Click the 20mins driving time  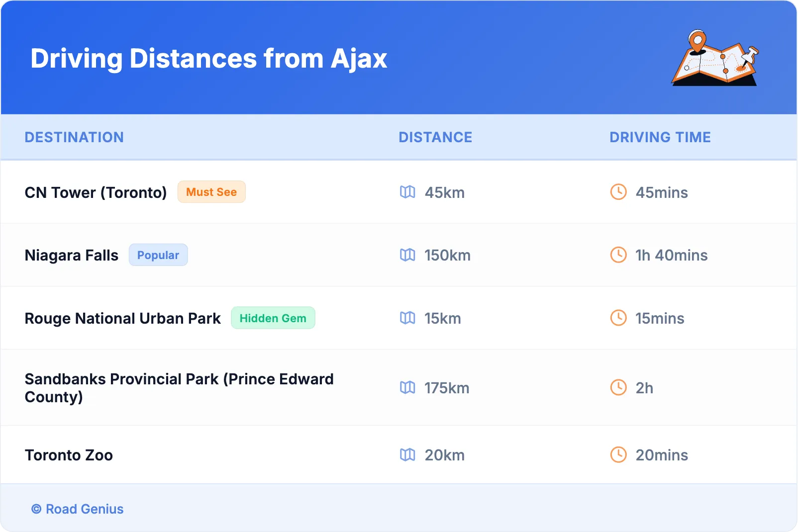(x=662, y=455)
